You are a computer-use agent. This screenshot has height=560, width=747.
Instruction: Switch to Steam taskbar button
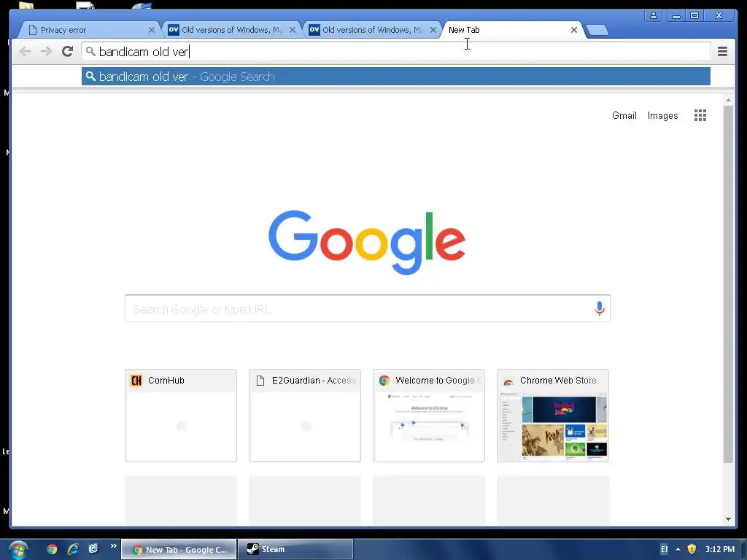point(295,549)
